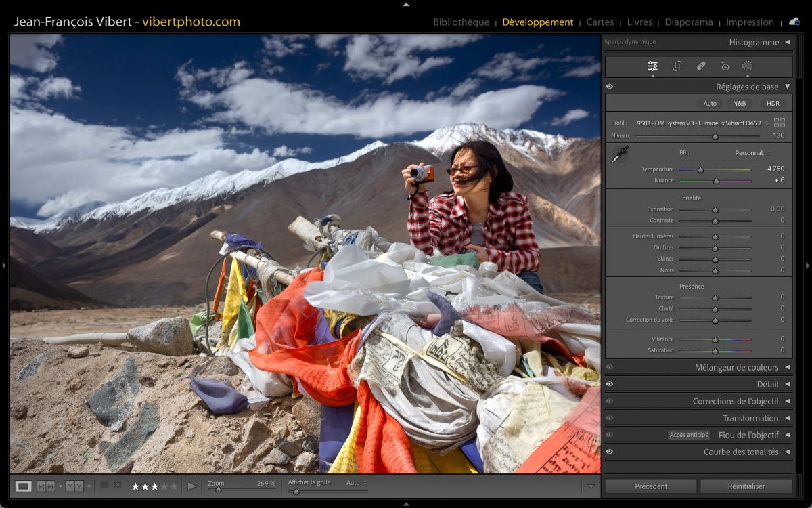Switch to single image loupe view
This screenshot has width=812, height=508.
click(x=24, y=486)
